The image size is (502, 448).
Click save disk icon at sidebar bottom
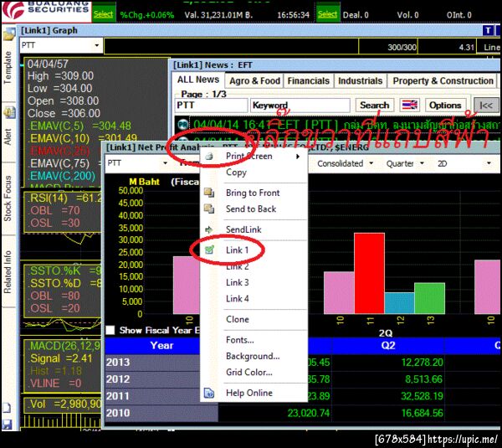[x=7, y=424]
